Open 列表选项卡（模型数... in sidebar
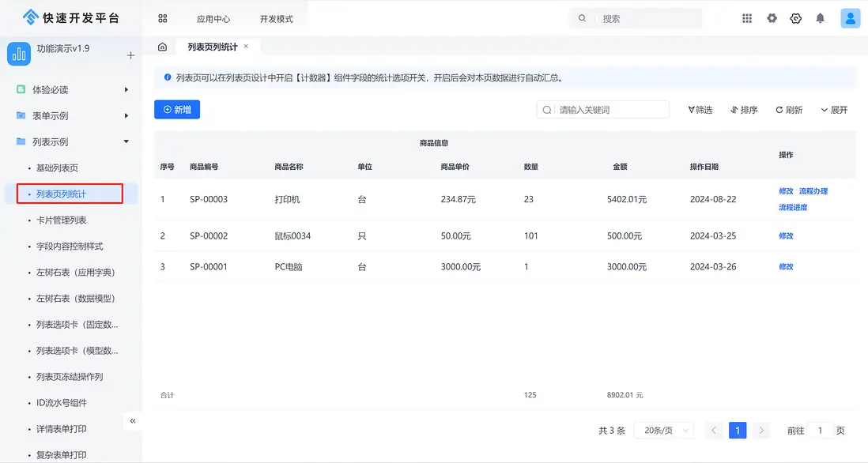Screen dimensions: 868x463 77,351
